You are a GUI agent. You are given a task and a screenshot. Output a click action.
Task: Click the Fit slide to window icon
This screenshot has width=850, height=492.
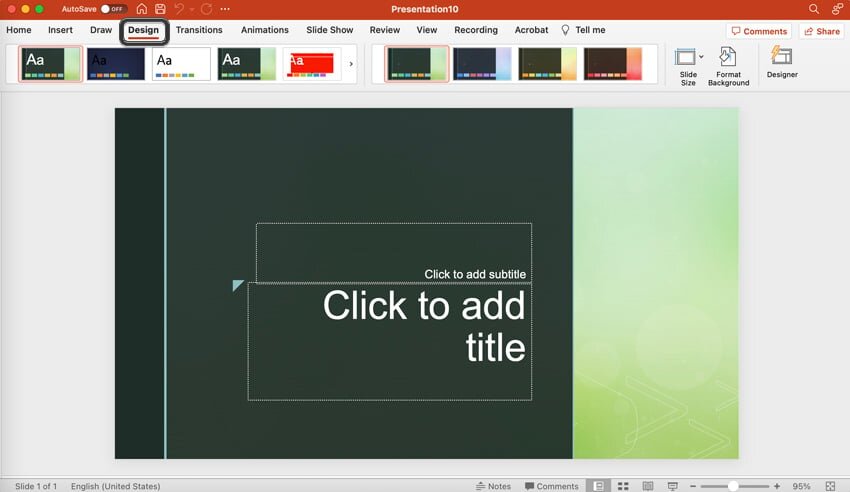[831, 486]
